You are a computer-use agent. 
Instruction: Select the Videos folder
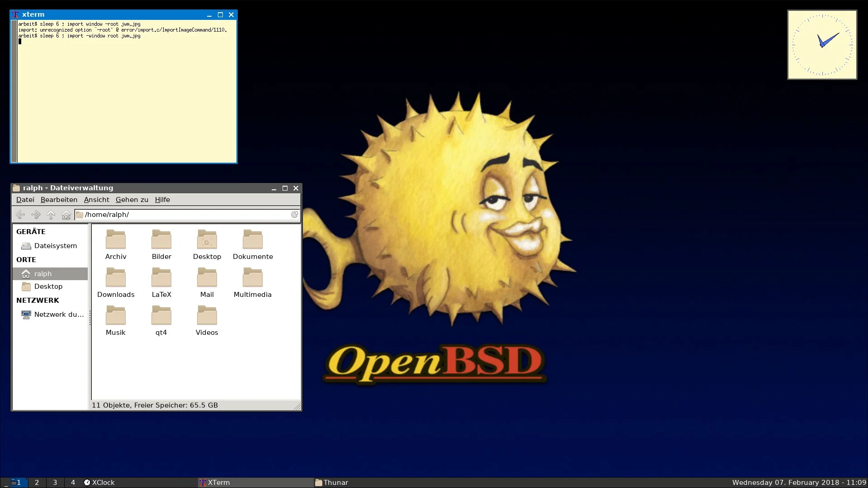(x=207, y=321)
